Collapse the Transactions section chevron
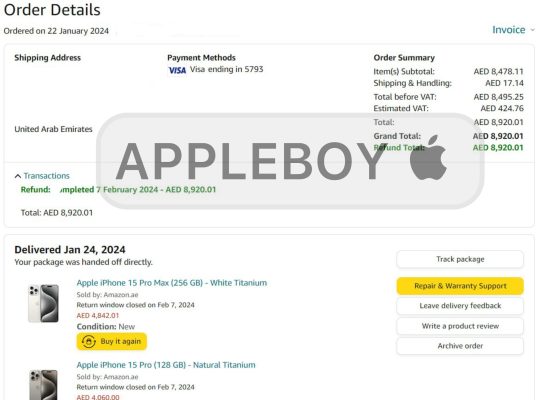Image resolution: width=538 pixels, height=400 pixels. point(18,176)
